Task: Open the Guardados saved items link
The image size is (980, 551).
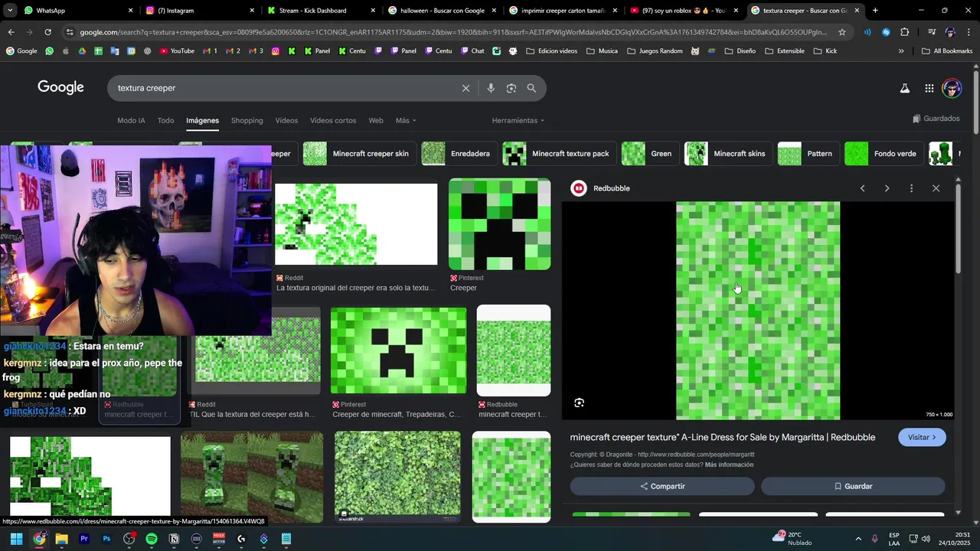Action: [x=936, y=119]
